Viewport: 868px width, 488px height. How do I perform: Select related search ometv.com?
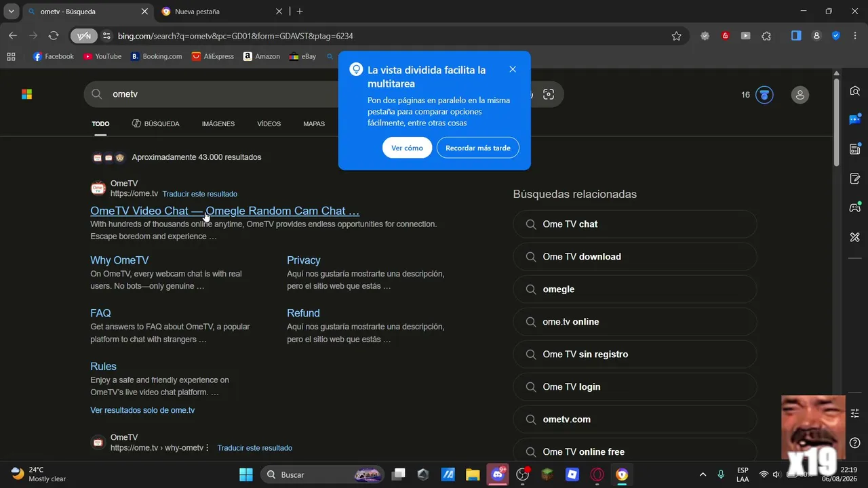pos(635,420)
